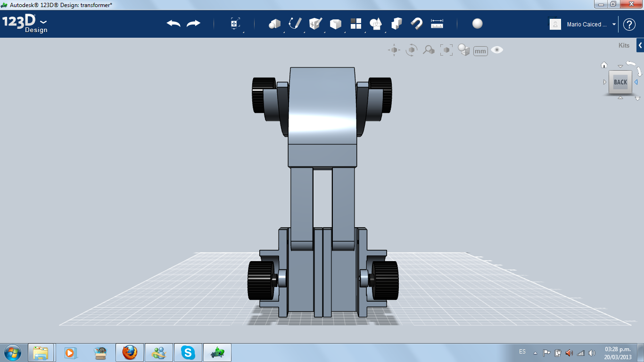Open the 123D Design application menu
Viewport: 644px width, 362px height.
[25, 24]
